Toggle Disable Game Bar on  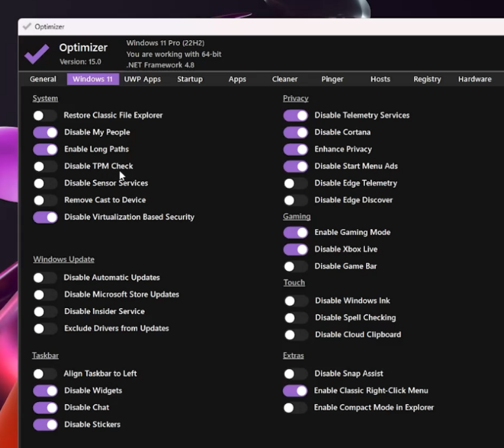[x=295, y=267]
